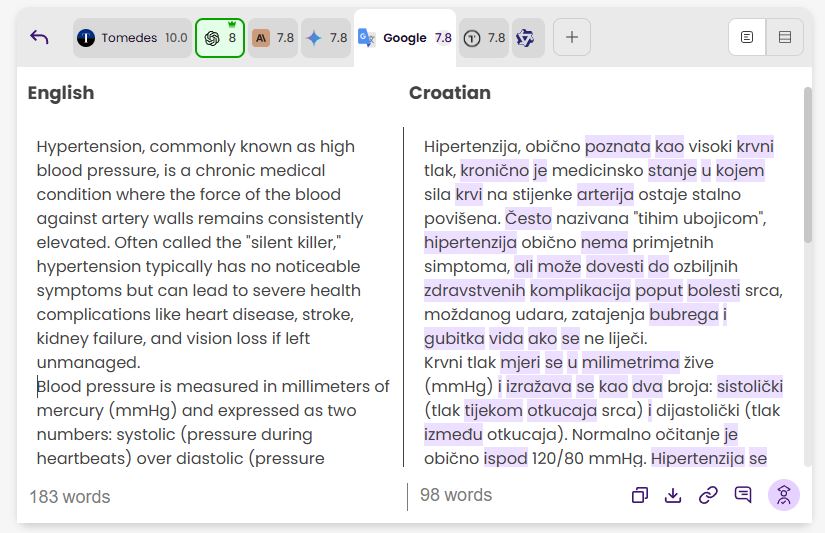The width and height of the screenshot is (825, 533).
Task: Click the Google tab's 7.8 score
Action: coord(443,38)
